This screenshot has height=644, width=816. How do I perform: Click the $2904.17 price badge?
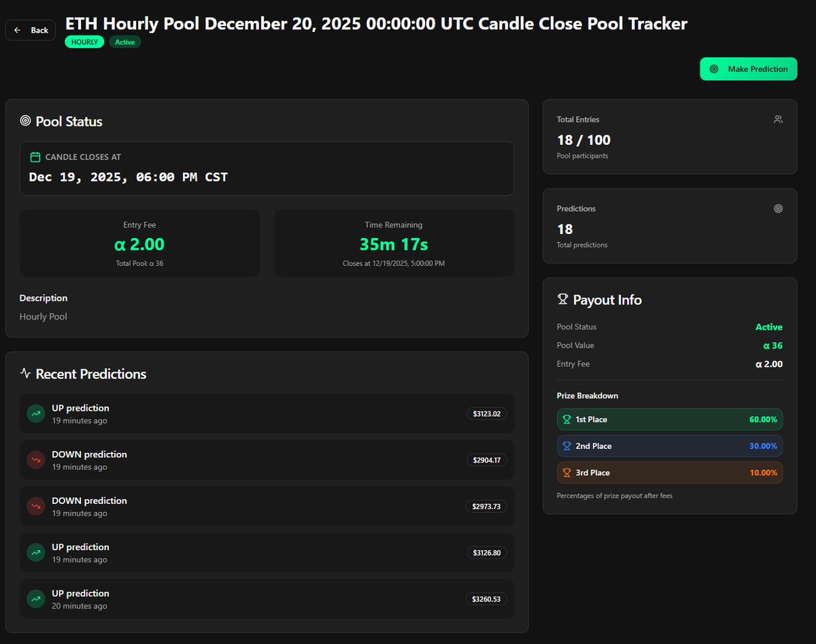click(487, 460)
